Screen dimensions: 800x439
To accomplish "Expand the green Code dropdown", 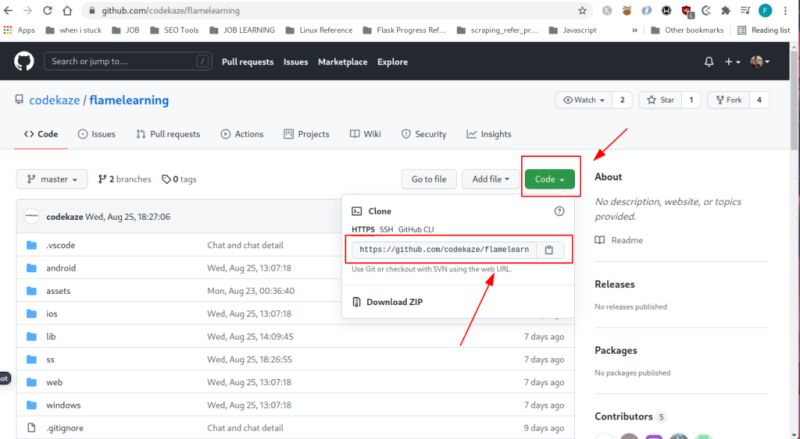I will [549, 179].
